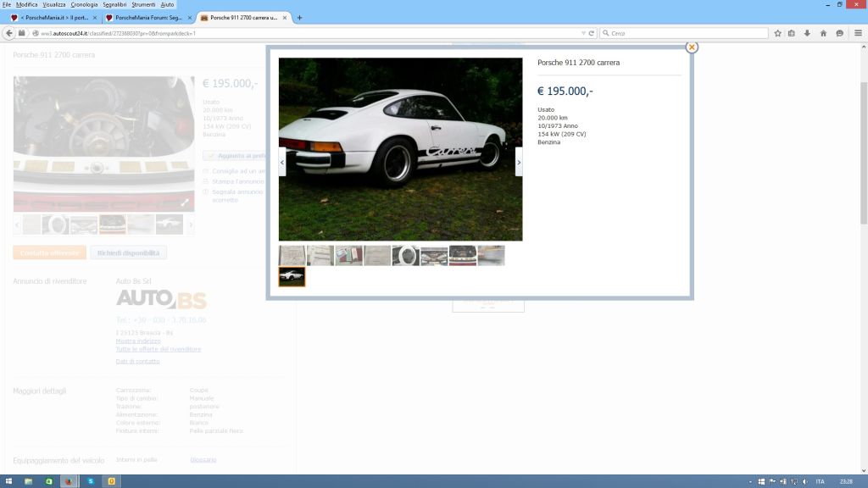Show next photo in popup gallery
868x488 pixels.
(519, 162)
